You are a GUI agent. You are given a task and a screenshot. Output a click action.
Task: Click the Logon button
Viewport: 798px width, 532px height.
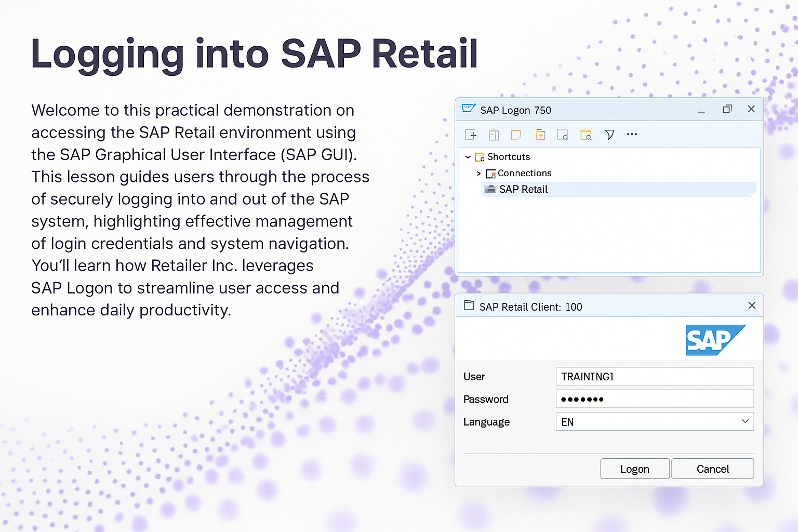[x=635, y=469]
